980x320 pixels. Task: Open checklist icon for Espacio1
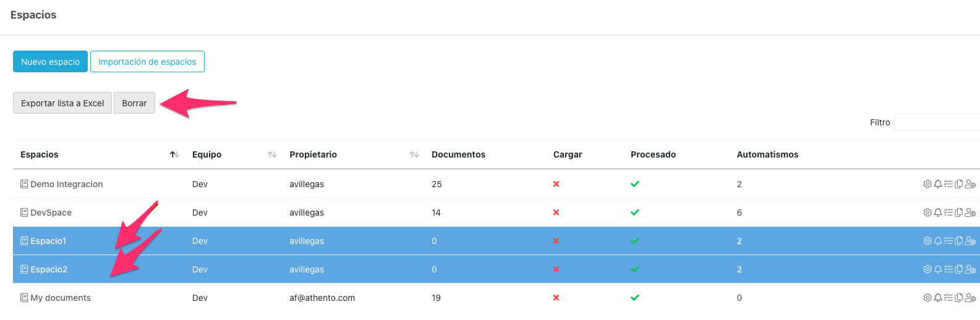click(948, 241)
